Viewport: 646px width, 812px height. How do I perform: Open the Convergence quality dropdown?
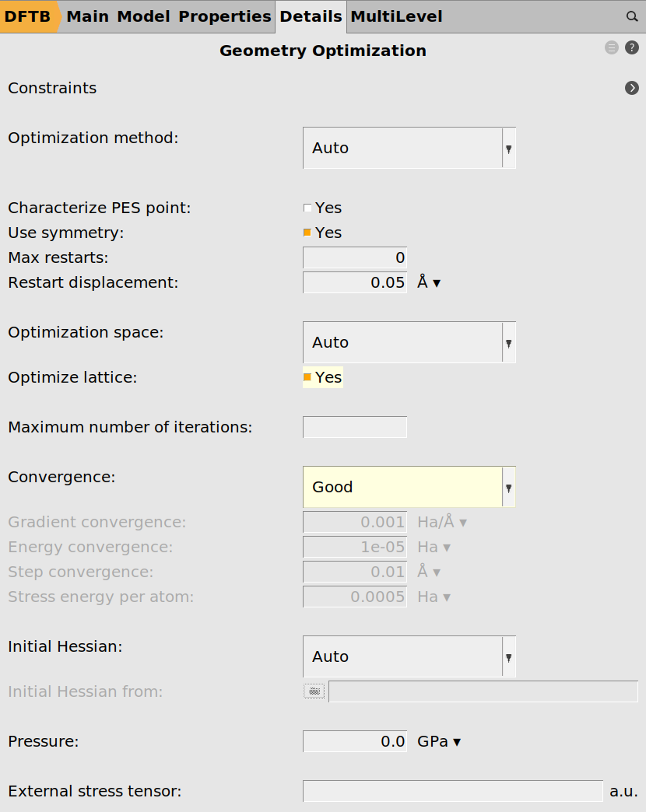pyautogui.click(x=409, y=487)
